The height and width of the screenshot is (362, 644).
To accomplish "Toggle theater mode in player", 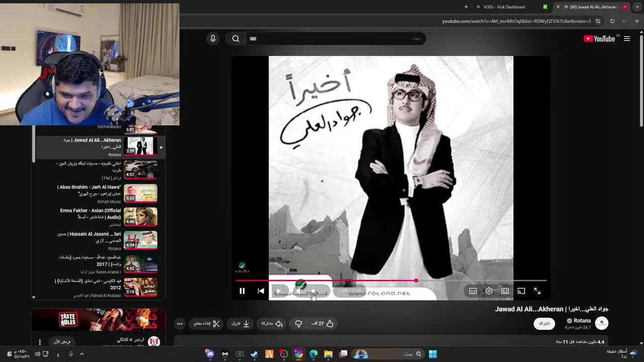I will pyautogui.click(x=505, y=291).
